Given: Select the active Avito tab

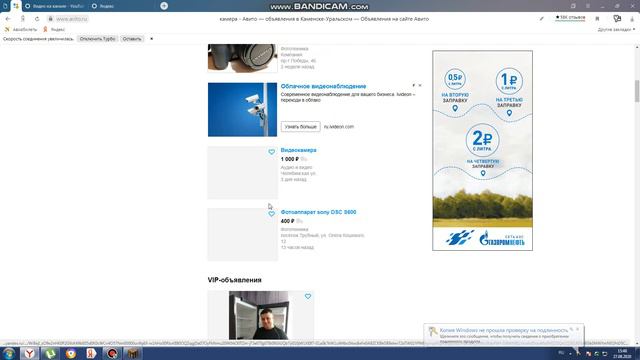Looking at the screenshot, I should coord(16,6).
